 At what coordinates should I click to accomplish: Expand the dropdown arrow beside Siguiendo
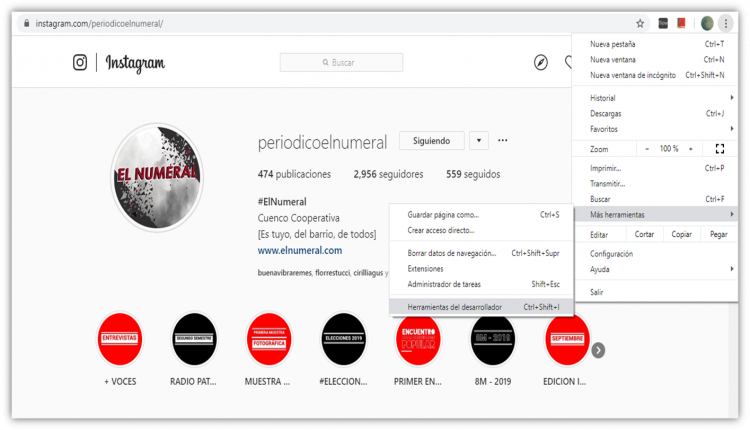tap(479, 141)
